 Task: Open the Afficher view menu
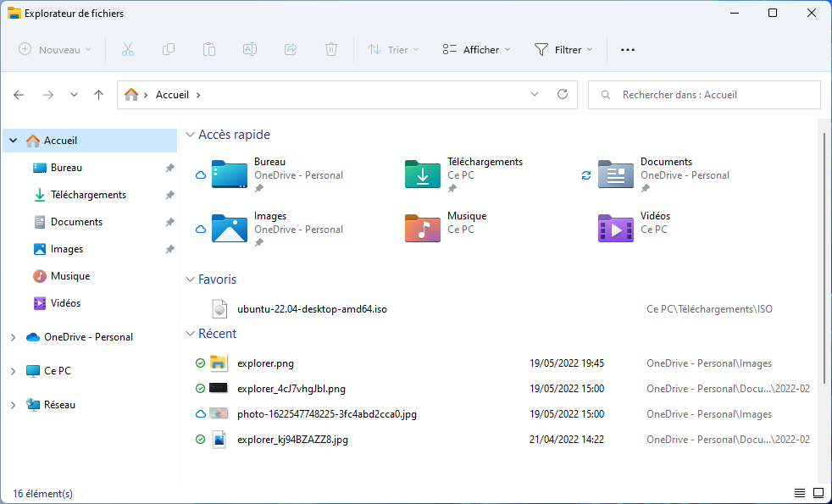click(x=476, y=50)
